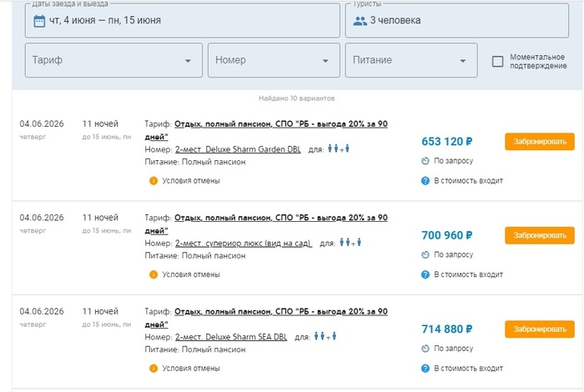The width and height of the screenshot is (584, 392).
Task: Click orange warning icon in third offer
Action: coord(154,368)
